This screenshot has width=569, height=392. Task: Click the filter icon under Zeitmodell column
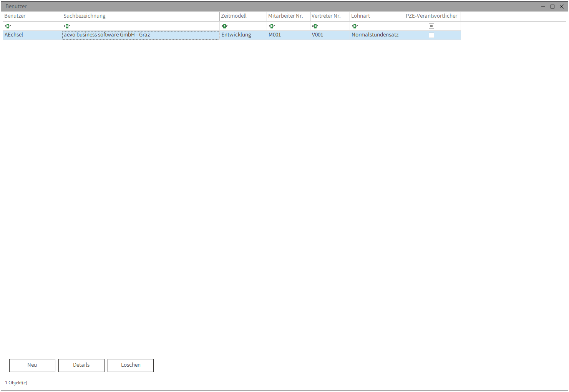pyautogui.click(x=224, y=26)
